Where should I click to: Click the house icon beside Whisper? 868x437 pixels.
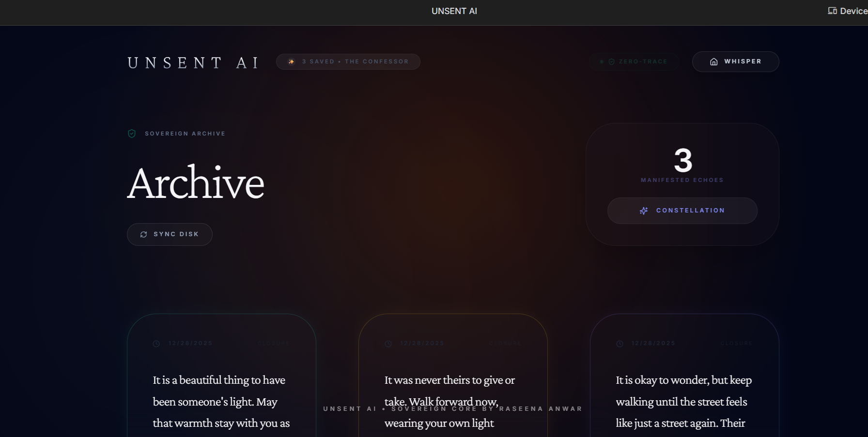[x=713, y=61]
